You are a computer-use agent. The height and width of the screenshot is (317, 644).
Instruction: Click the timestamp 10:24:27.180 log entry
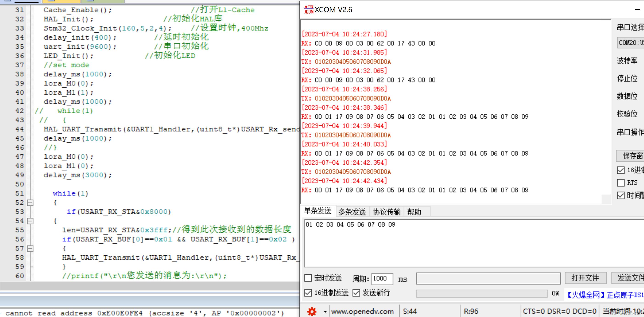(x=344, y=34)
